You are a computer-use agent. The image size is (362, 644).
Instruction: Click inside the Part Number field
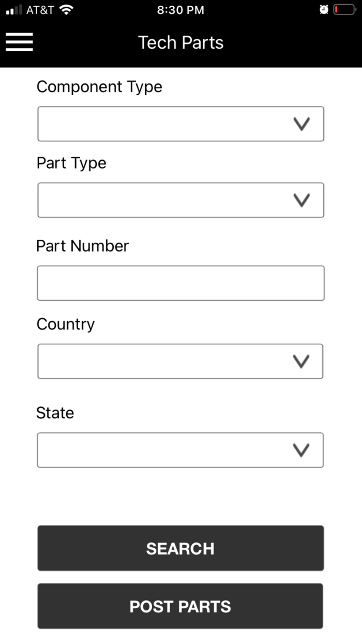point(180,283)
